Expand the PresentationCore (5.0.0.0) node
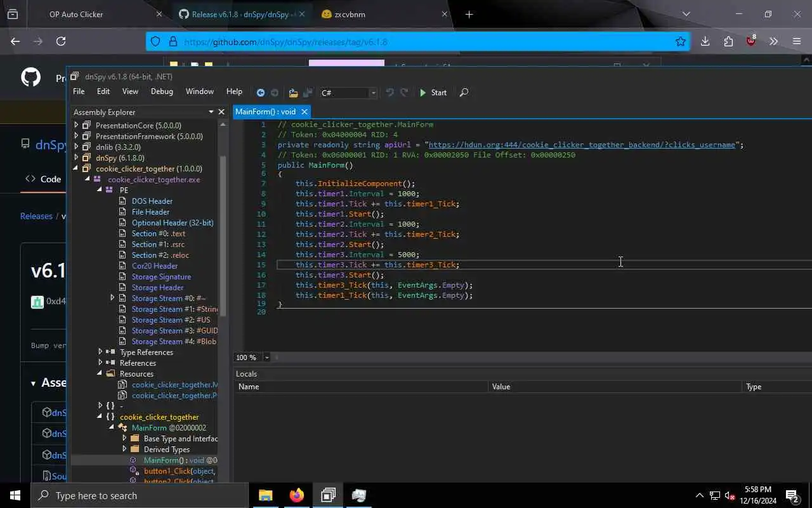 (77, 126)
